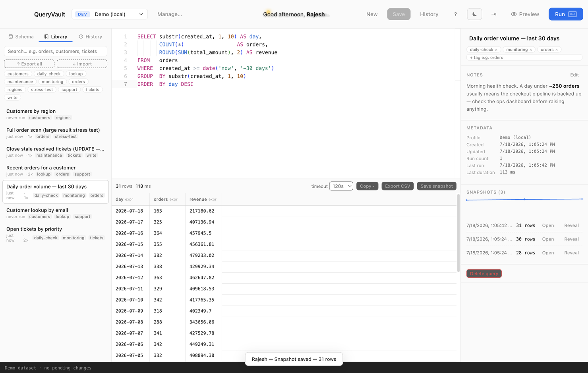Image resolution: width=588 pixels, height=373 pixels.
Task: Filter library by maintenance tag
Action: click(x=20, y=82)
